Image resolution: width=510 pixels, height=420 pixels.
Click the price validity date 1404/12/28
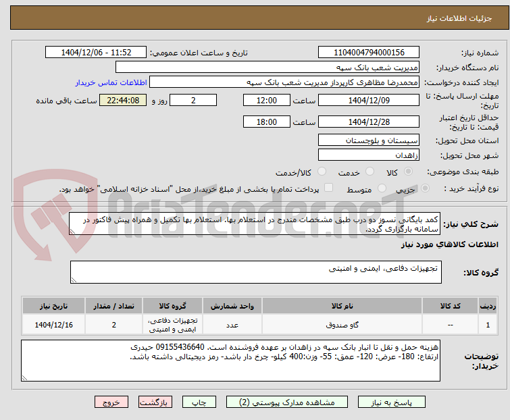(x=369, y=122)
